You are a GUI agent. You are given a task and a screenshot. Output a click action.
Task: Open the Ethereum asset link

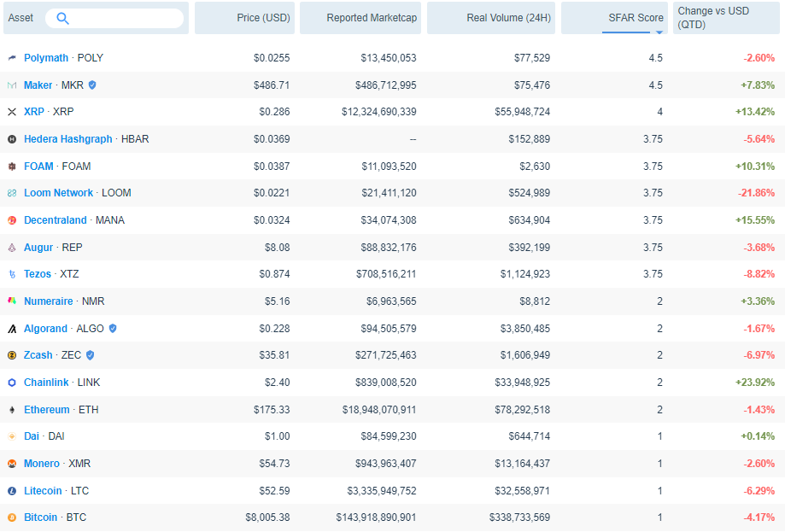[x=47, y=409]
